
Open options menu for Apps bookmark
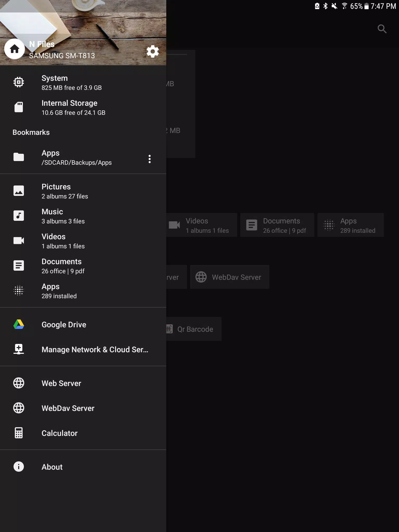[150, 159]
